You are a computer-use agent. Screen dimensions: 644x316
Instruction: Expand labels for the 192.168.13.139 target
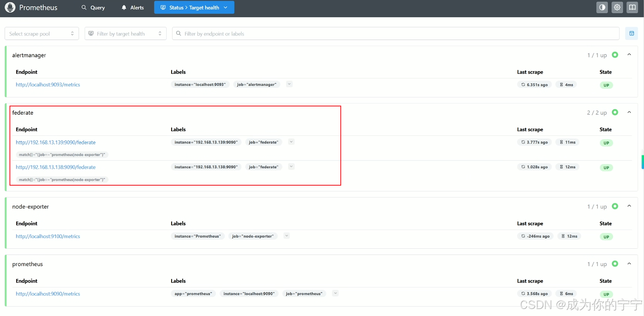[x=291, y=142]
